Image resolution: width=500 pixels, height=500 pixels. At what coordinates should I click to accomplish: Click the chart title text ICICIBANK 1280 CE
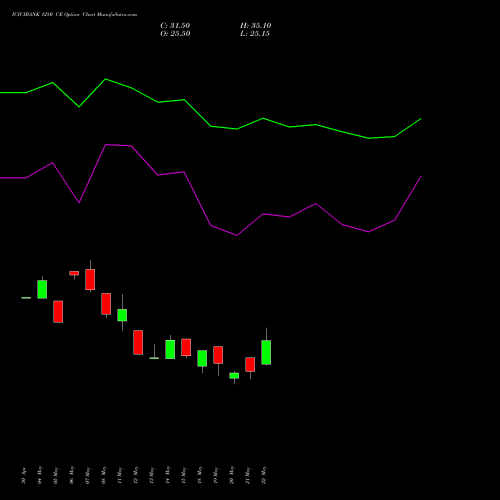(37, 15)
